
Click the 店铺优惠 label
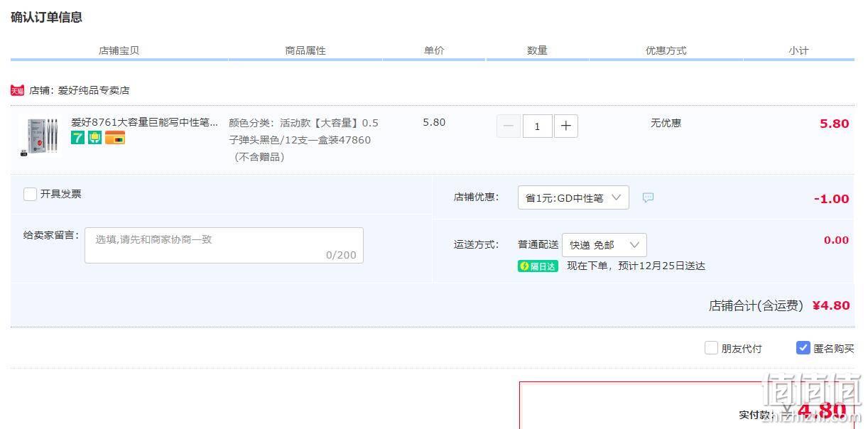click(477, 197)
